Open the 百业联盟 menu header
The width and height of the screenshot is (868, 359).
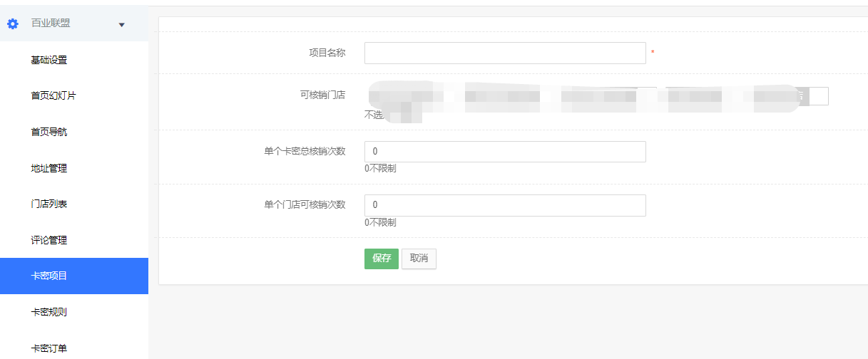74,24
